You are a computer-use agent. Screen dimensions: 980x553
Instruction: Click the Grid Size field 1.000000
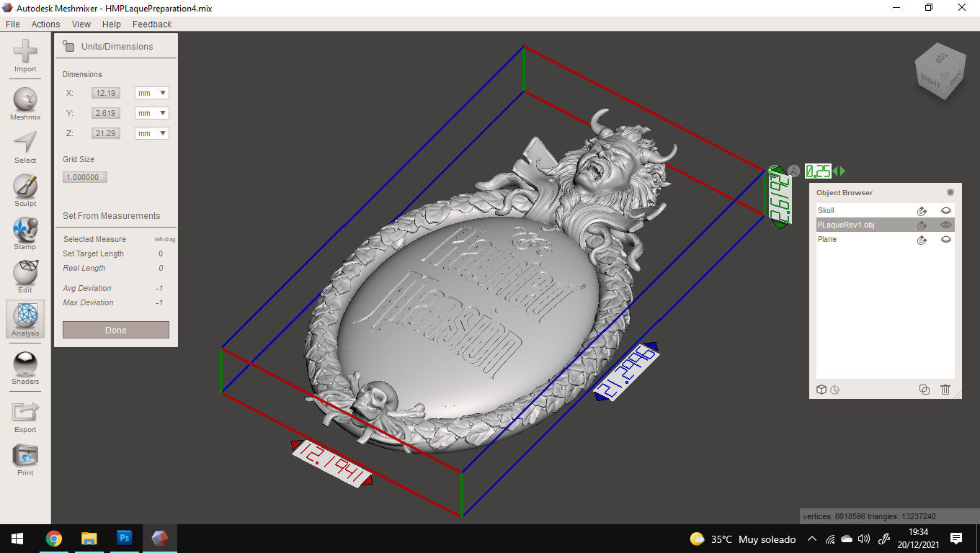[85, 177]
